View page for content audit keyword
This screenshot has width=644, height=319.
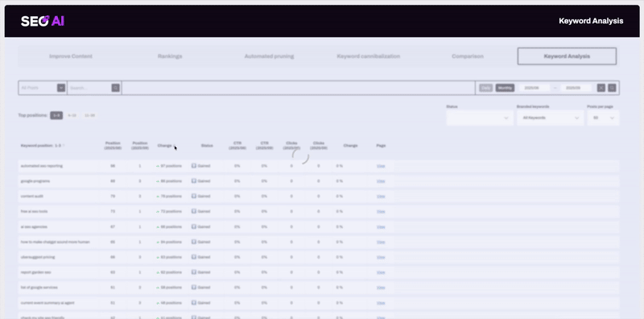point(381,197)
